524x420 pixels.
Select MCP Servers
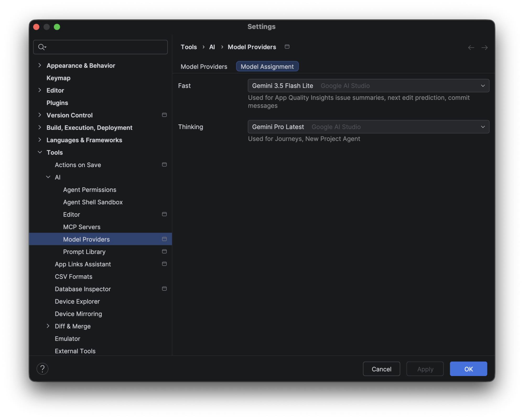click(82, 227)
